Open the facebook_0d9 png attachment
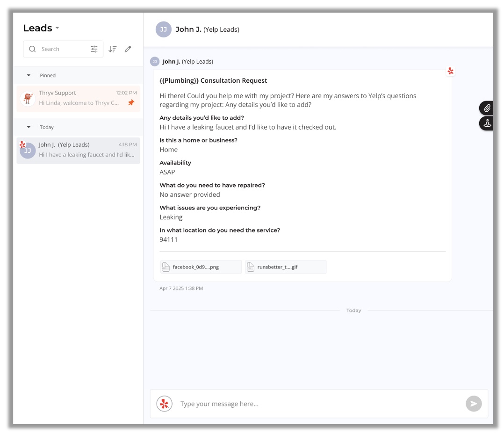 coord(201,267)
